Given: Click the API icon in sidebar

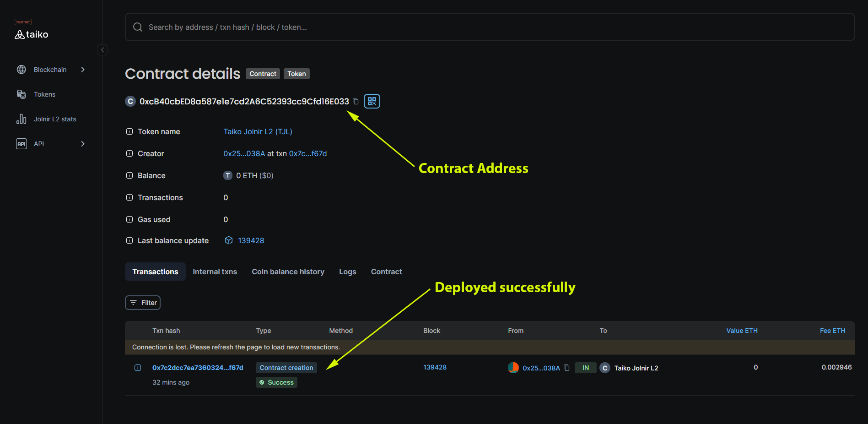Looking at the screenshot, I should 22,144.
